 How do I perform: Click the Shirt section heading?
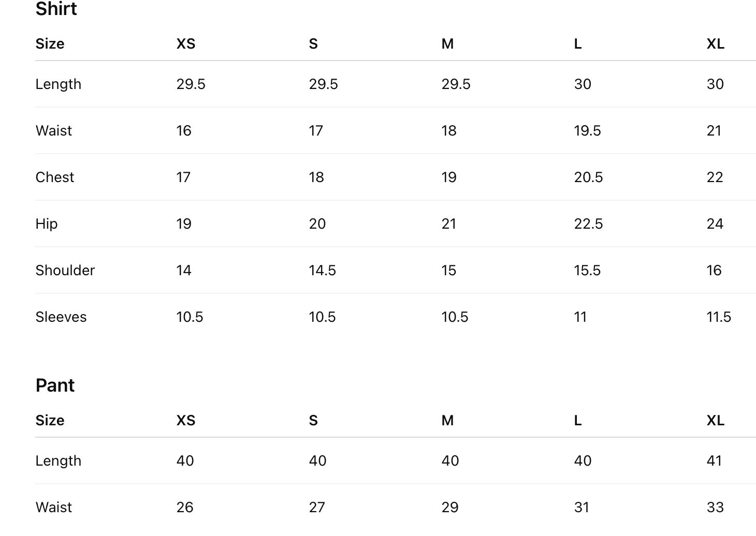pos(56,9)
